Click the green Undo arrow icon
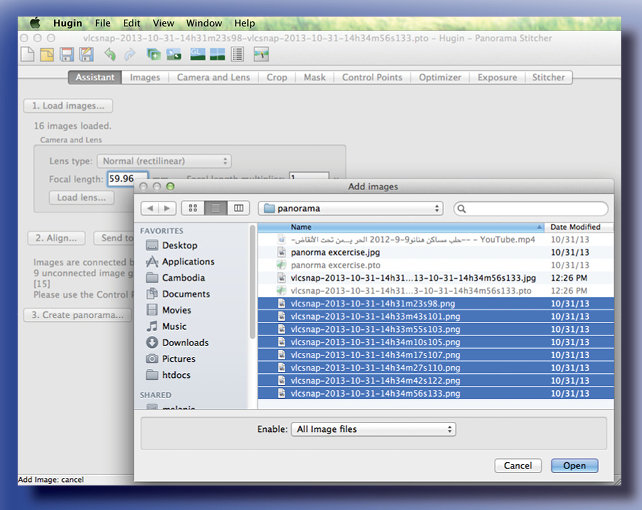This screenshot has width=642, height=510. coord(110,54)
